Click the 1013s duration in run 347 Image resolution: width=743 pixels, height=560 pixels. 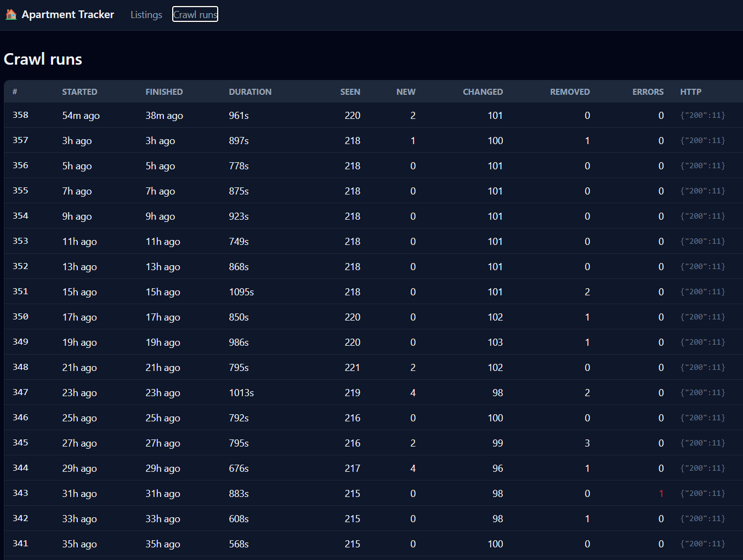[241, 393]
